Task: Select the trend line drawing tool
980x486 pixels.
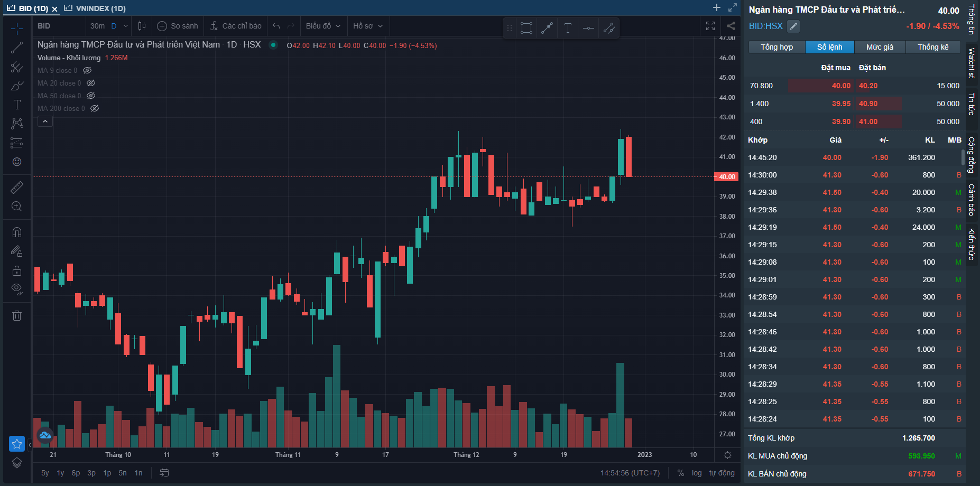Action: point(17,48)
